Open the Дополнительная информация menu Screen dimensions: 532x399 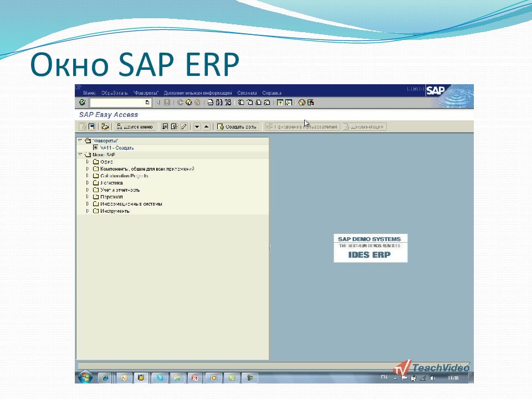coord(198,93)
